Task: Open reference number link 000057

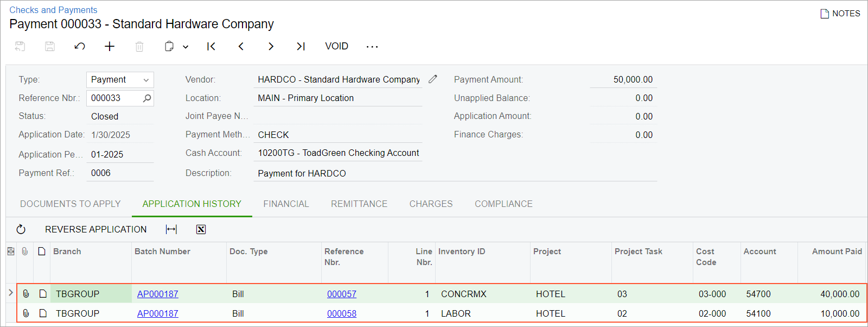Action: (342, 294)
